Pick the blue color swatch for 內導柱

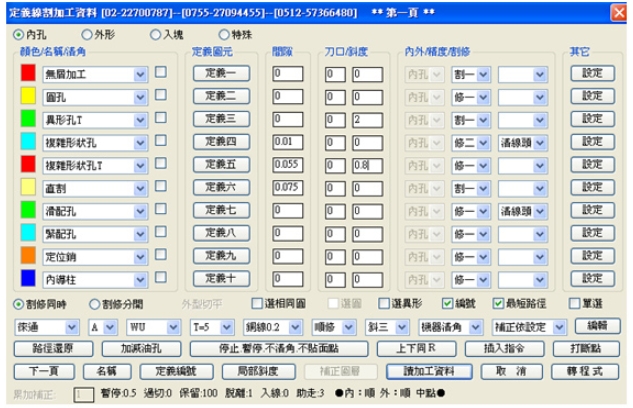[x=28, y=278]
